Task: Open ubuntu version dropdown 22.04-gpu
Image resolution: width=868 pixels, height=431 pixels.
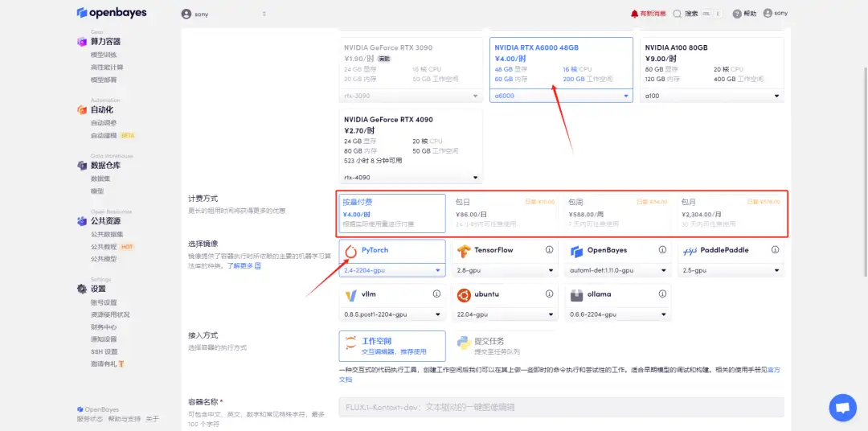Action: (x=505, y=314)
